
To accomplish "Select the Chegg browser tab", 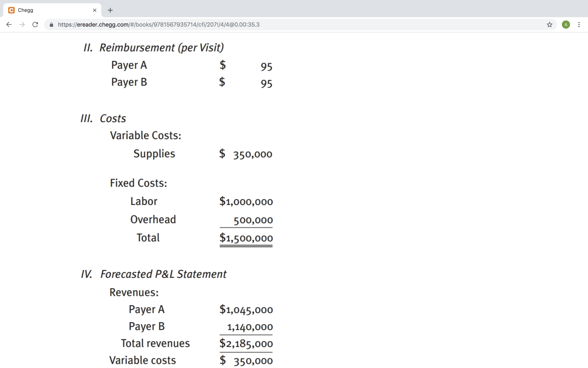I will [x=52, y=10].
